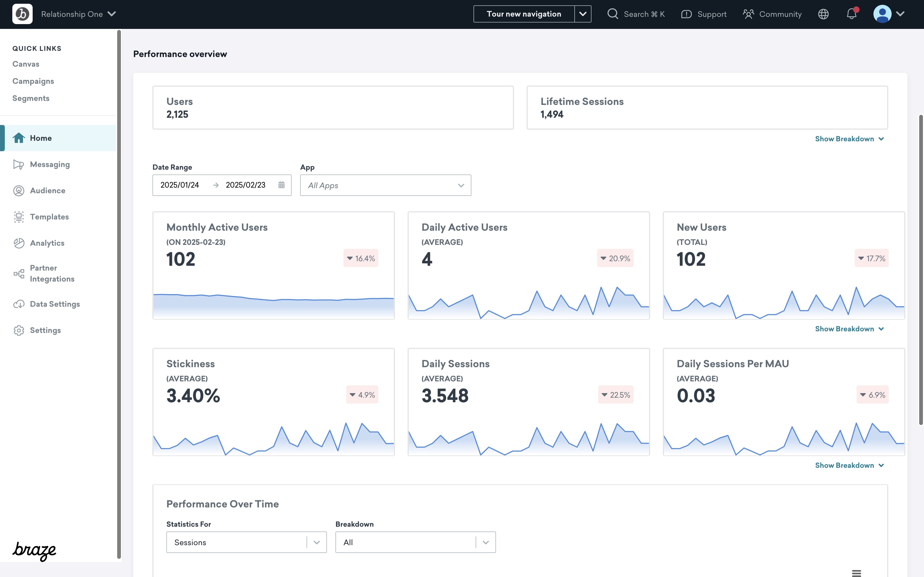Open the Campaigns quick link

(x=33, y=81)
